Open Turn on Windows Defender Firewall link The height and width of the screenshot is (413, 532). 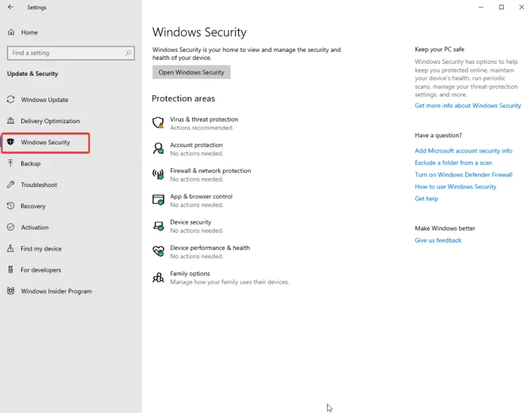click(463, 174)
